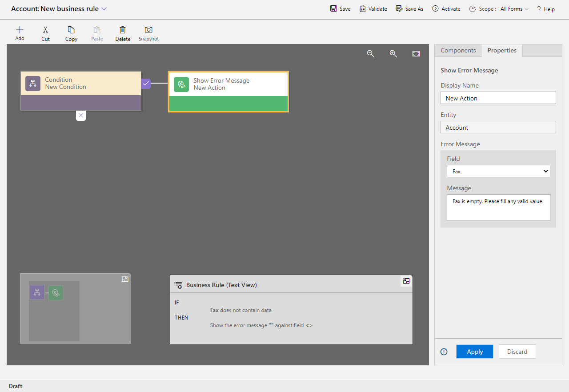Zoom out of the designer canvas

click(371, 54)
